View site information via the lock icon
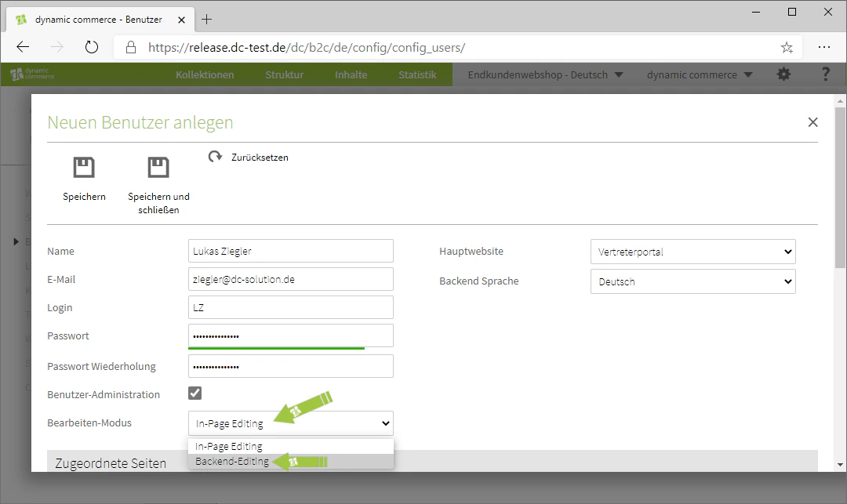 coord(131,48)
